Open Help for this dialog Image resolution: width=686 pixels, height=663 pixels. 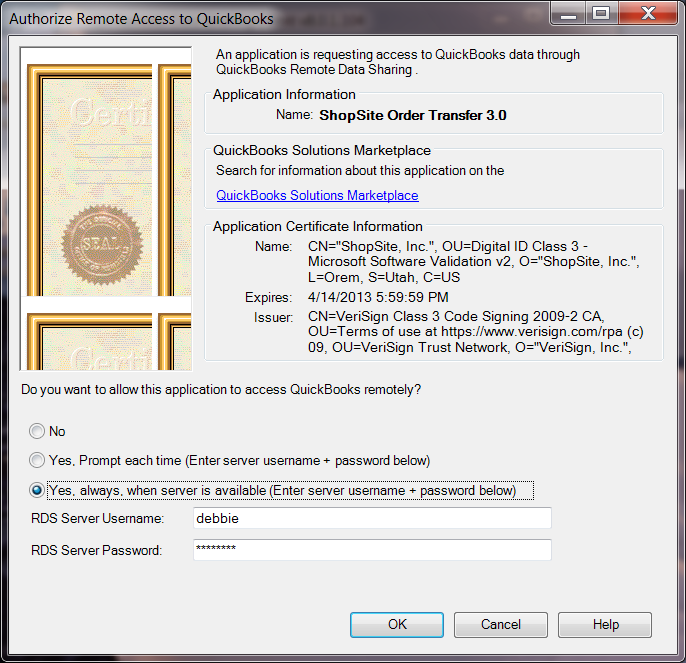pyautogui.click(x=604, y=624)
